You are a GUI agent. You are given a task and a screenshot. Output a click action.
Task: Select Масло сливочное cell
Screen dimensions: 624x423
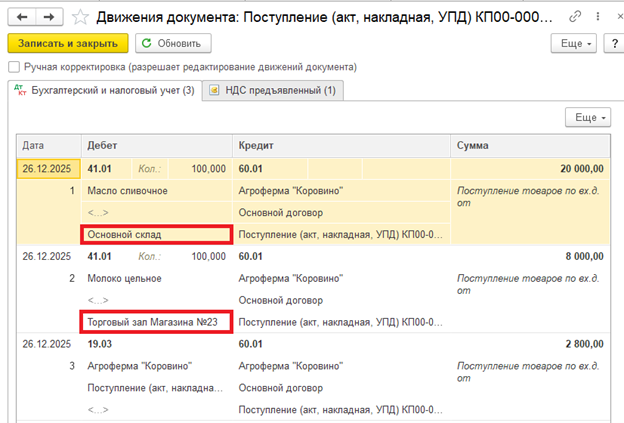point(157,191)
